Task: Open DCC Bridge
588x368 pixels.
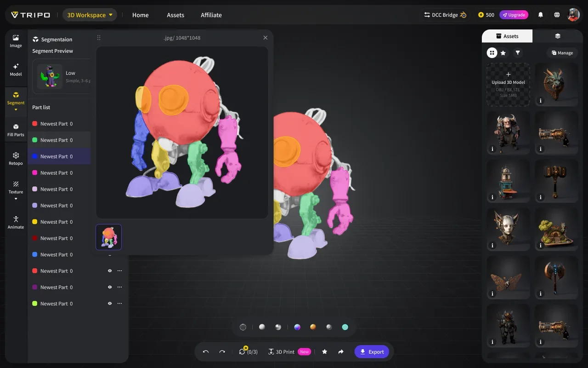Action: click(445, 15)
